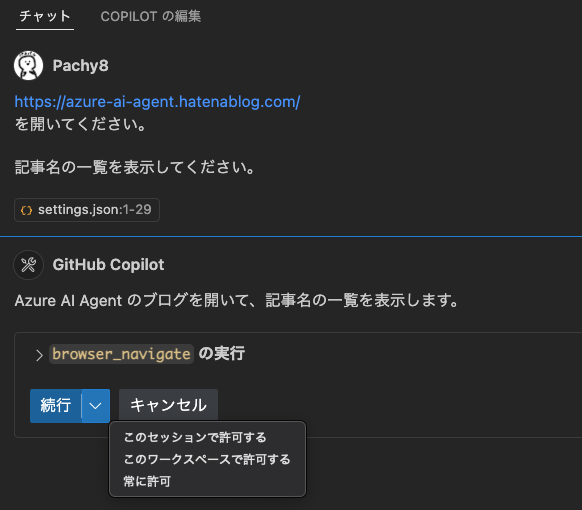Click the GitHub Copilot tools avatar icon
The width and height of the screenshot is (582, 510).
click(x=29, y=265)
